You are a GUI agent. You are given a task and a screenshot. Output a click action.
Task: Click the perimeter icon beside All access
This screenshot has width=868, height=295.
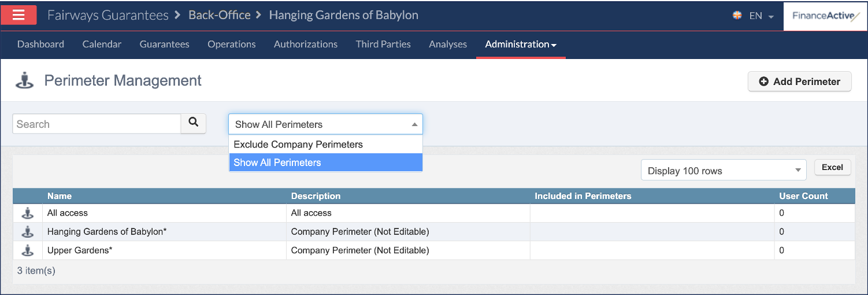pos(27,213)
